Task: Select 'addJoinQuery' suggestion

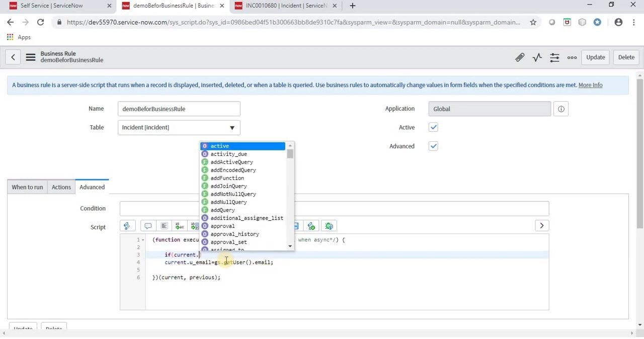Action: pyautogui.click(x=243, y=186)
